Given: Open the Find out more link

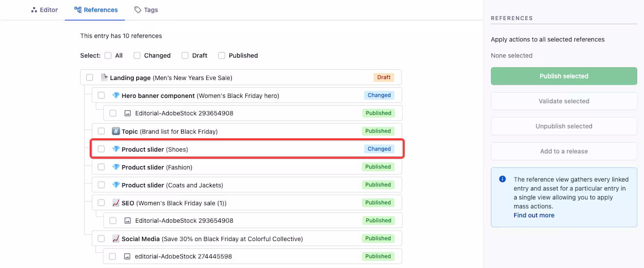Looking at the screenshot, I should (534, 215).
